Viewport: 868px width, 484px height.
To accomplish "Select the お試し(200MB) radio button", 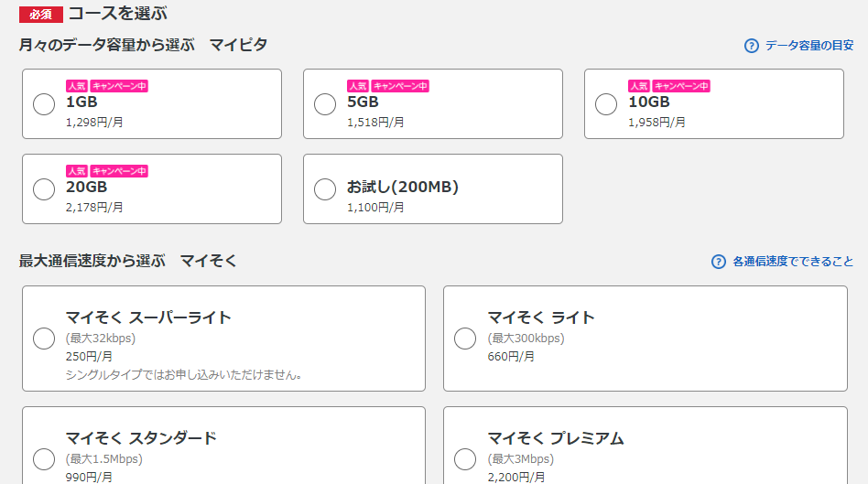I will (325, 189).
